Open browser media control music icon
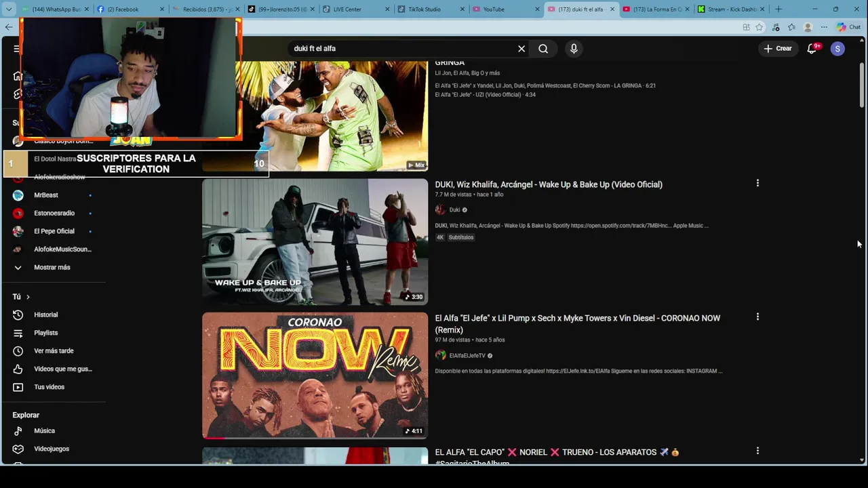868x488 pixels. tap(776, 27)
